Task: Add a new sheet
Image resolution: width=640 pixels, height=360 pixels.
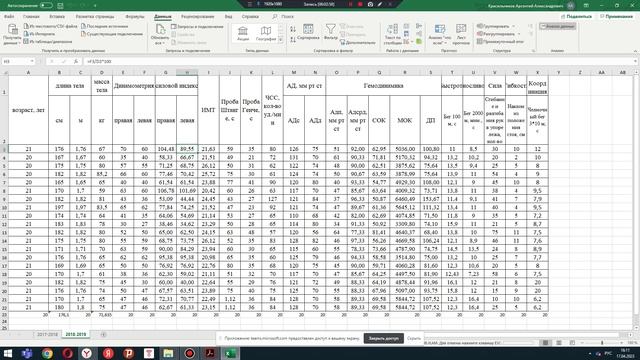Action: [103, 334]
